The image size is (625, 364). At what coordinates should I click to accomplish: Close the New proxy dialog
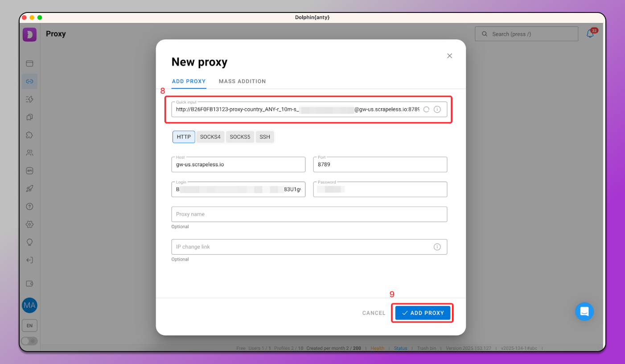pyautogui.click(x=449, y=56)
